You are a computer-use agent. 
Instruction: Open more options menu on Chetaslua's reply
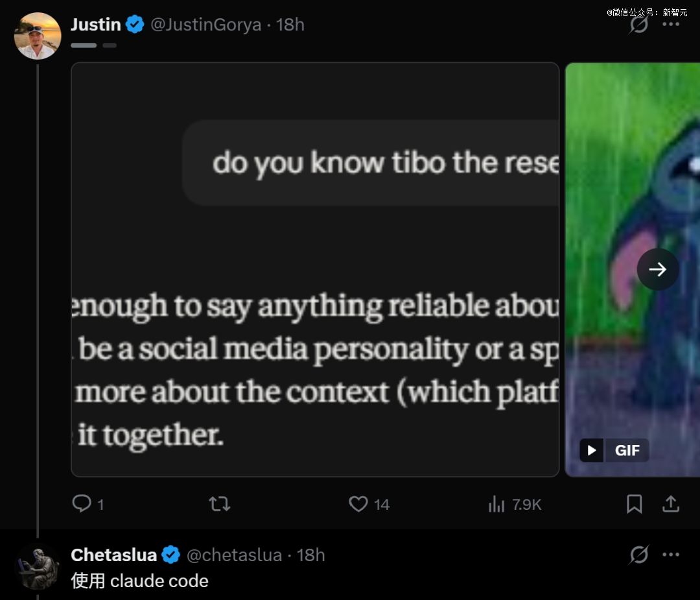(671, 555)
